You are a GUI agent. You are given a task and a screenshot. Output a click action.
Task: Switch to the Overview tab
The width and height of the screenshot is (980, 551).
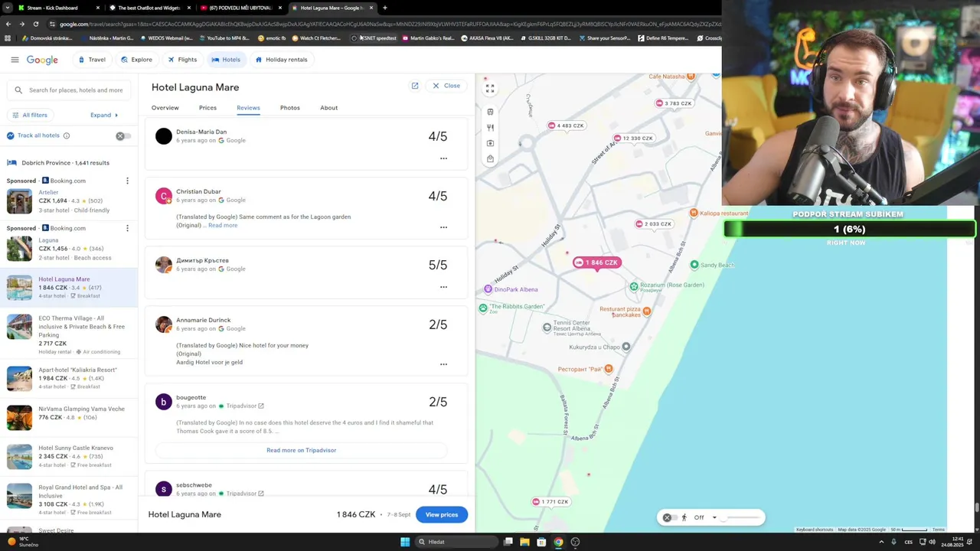165,108
